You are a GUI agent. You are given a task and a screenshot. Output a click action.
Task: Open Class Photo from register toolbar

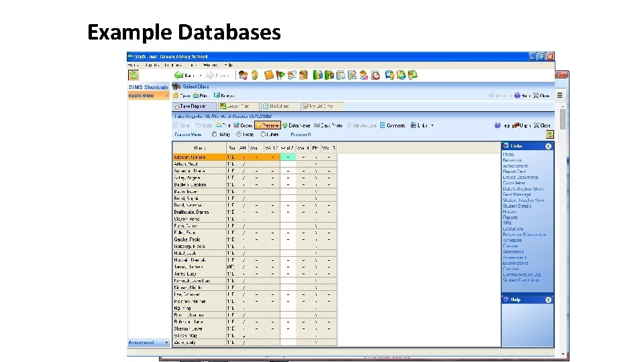tap(328, 125)
